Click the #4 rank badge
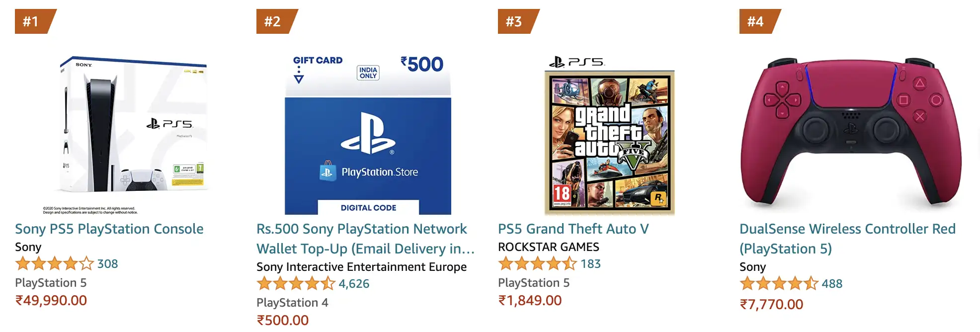Screen dimensions: 980x332 756,21
